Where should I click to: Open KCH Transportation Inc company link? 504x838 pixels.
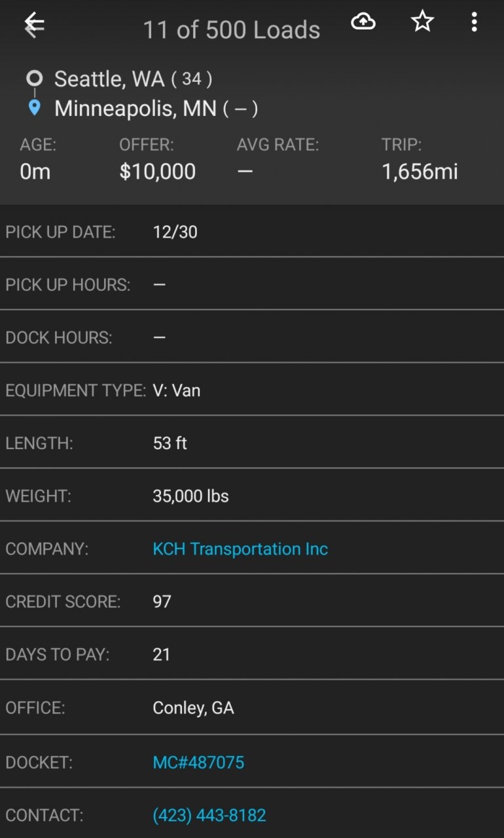pyautogui.click(x=240, y=549)
